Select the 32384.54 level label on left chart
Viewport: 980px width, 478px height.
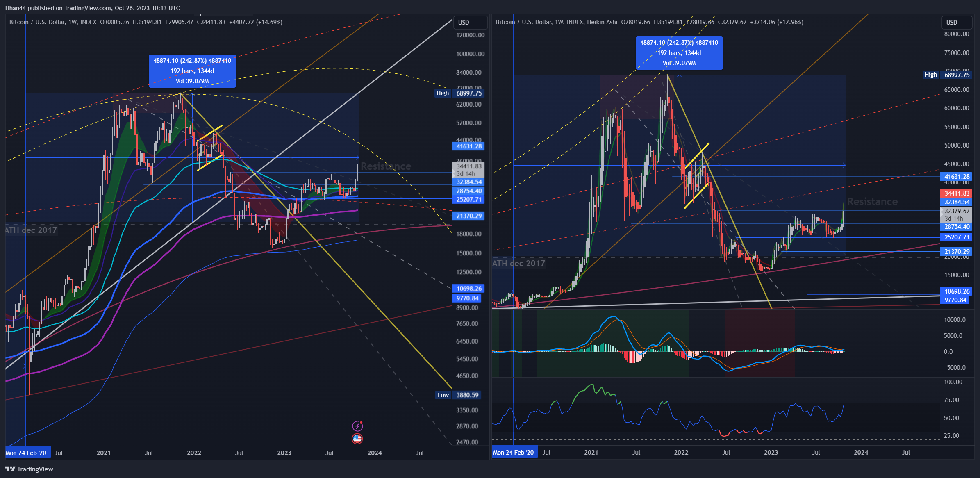pos(468,182)
